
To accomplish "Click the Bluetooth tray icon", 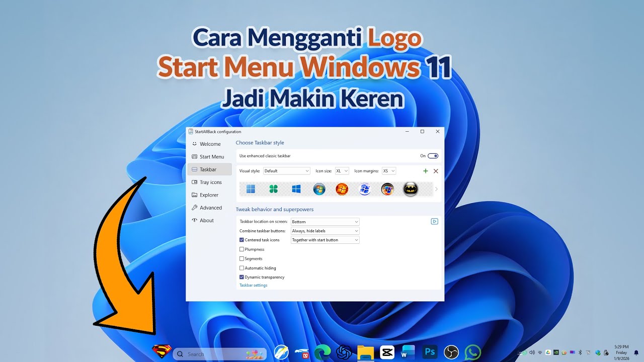I will coord(580,352).
